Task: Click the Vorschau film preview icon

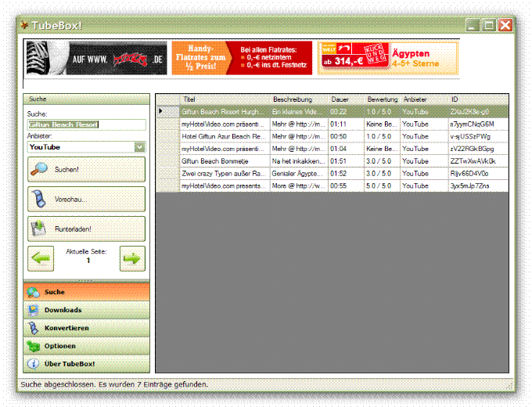Action: click(x=38, y=199)
